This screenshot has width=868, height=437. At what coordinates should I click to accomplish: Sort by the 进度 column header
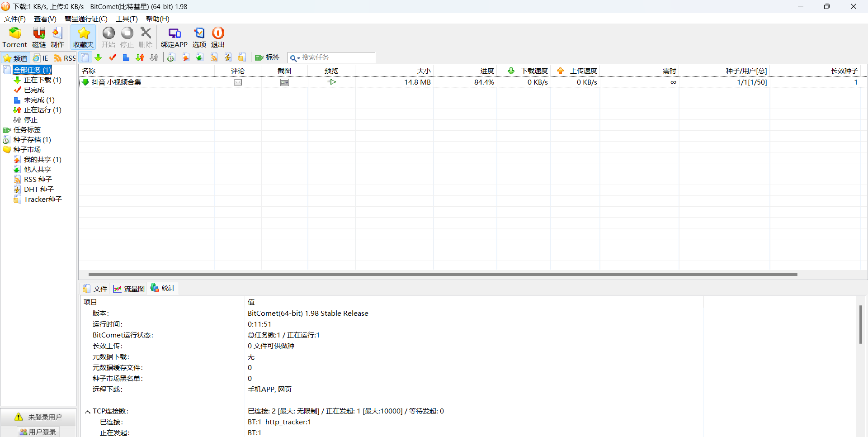465,71
